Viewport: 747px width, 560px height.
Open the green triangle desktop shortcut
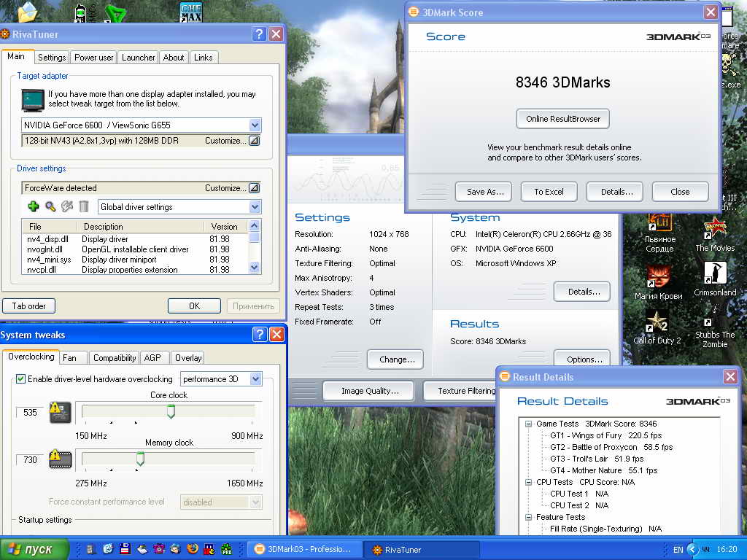115,13
